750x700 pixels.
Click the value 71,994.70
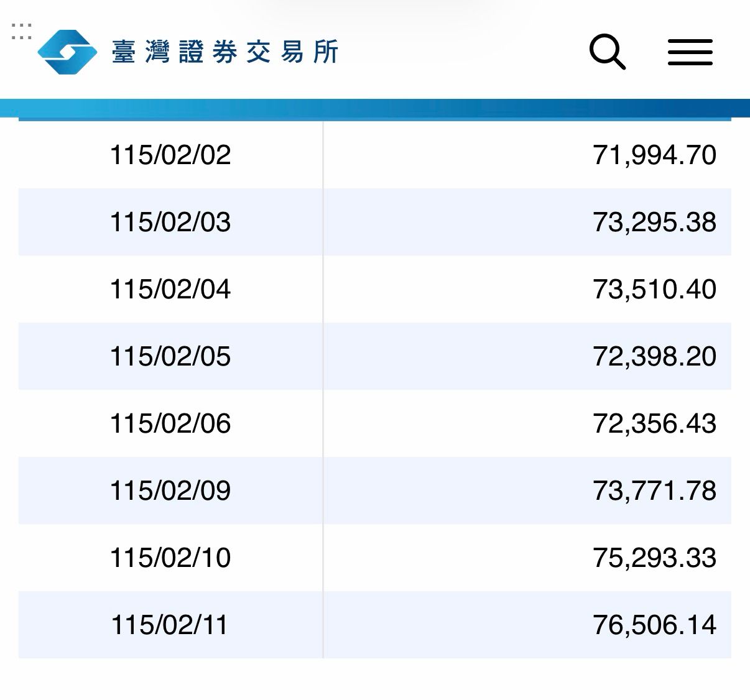pyautogui.click(x=654, y=155)
